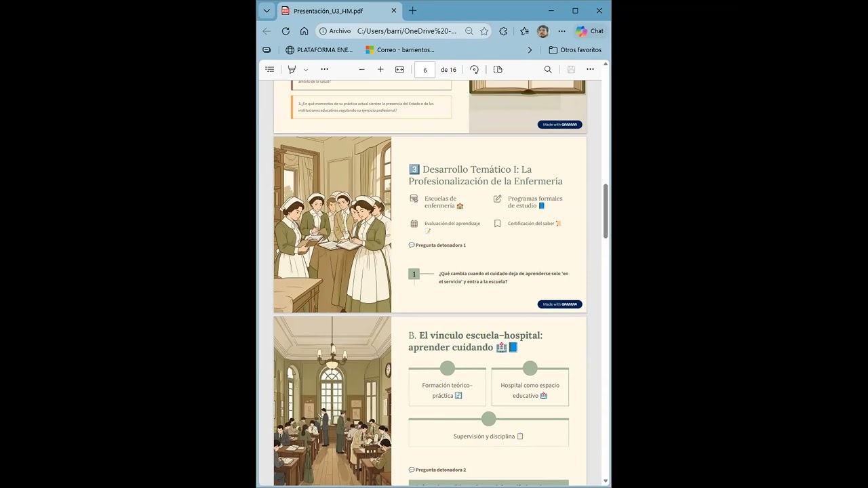This screenshot has height=488, width=868.
Task: Zoom out the PDF document
Action: pyautogui.click(x=361, y=70)
